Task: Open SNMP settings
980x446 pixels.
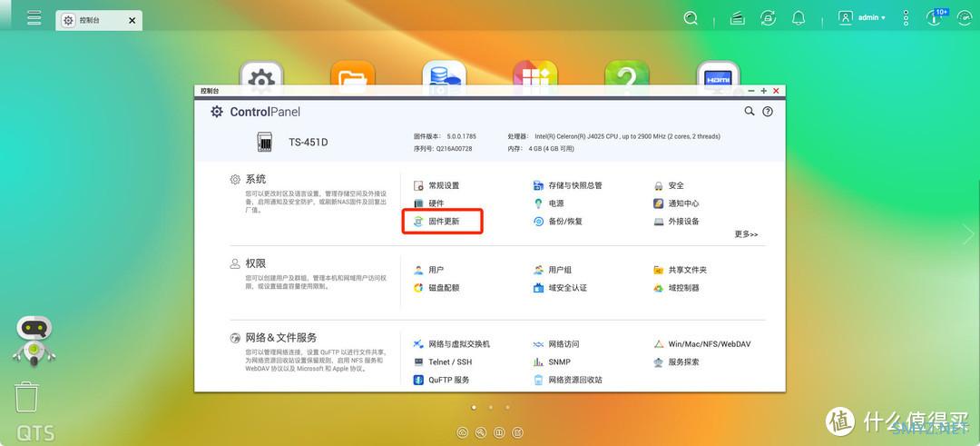Action: coord(552,362)
